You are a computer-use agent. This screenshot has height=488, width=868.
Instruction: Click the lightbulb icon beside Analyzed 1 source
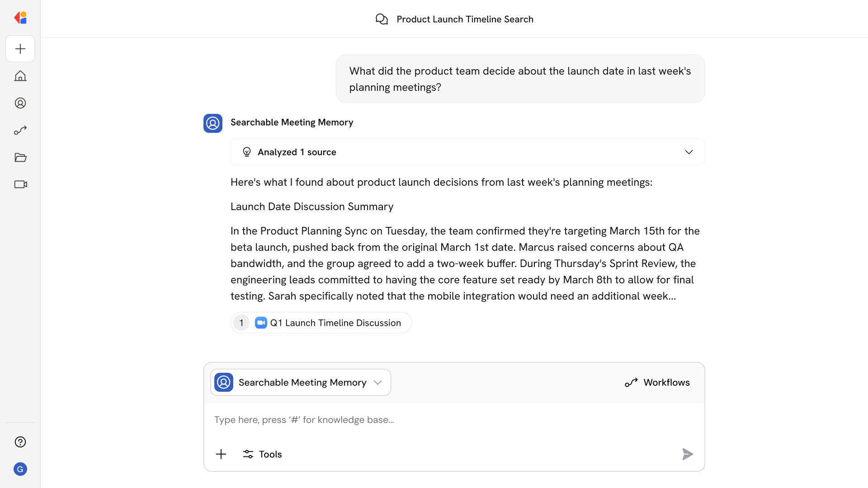tap(247, 152)
